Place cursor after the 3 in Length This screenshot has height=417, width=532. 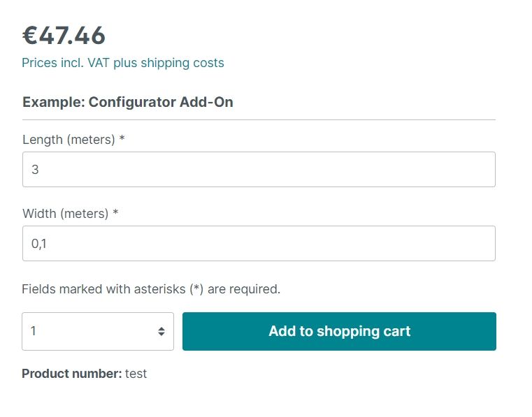pos(41,170)
